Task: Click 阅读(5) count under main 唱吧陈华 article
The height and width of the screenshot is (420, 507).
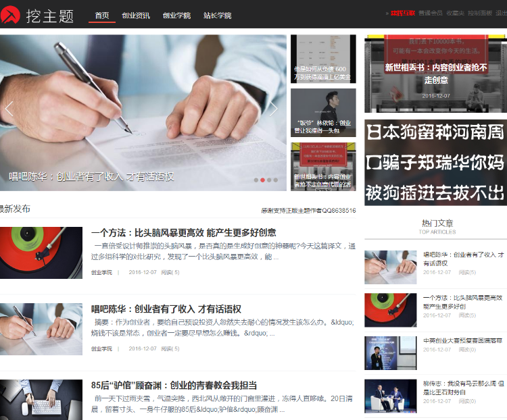Action: click(170, 348)
